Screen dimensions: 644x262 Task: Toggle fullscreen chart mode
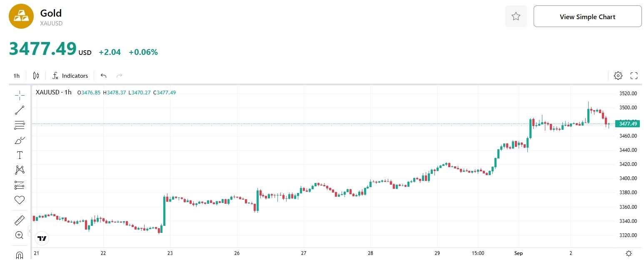point(634,76)
